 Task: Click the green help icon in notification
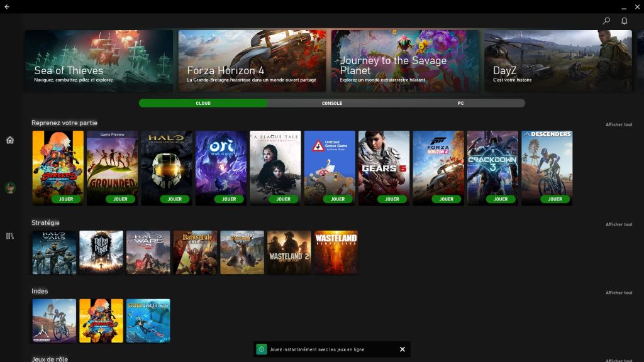coord(261,349)
